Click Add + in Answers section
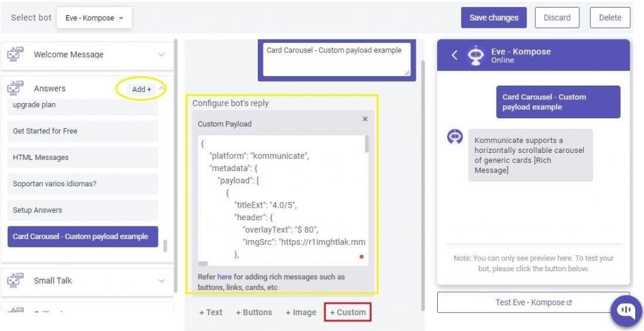The width and height of the screenshot is (644, 331). (x=142, y=89)
